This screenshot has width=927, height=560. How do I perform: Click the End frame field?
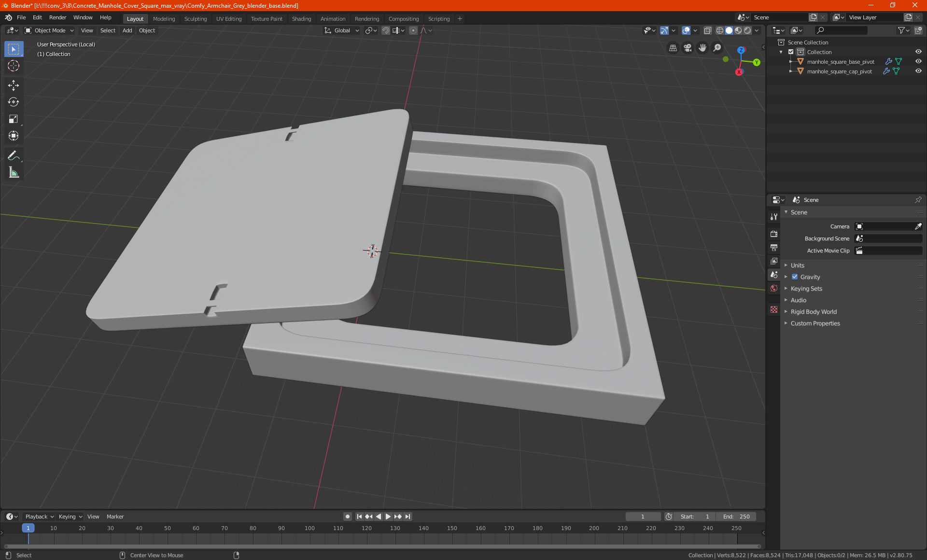(x=736, y=517)
